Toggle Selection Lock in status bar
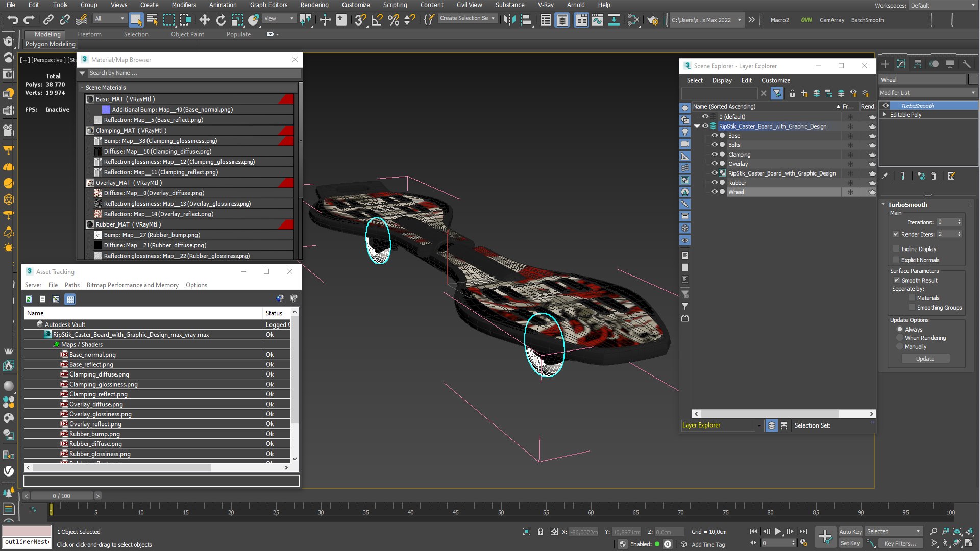This screenshot has width=980, height=551. click(541, 532)
